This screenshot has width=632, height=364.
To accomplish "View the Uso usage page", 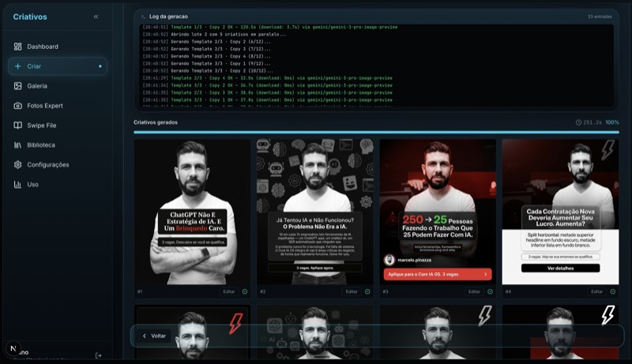I will click(x=57, y=185).
